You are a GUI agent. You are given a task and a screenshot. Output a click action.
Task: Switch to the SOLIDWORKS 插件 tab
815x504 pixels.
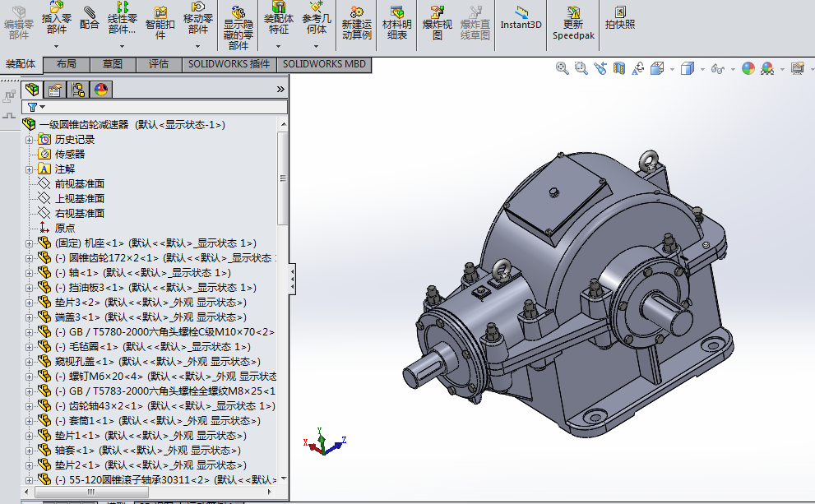[229, 64]
